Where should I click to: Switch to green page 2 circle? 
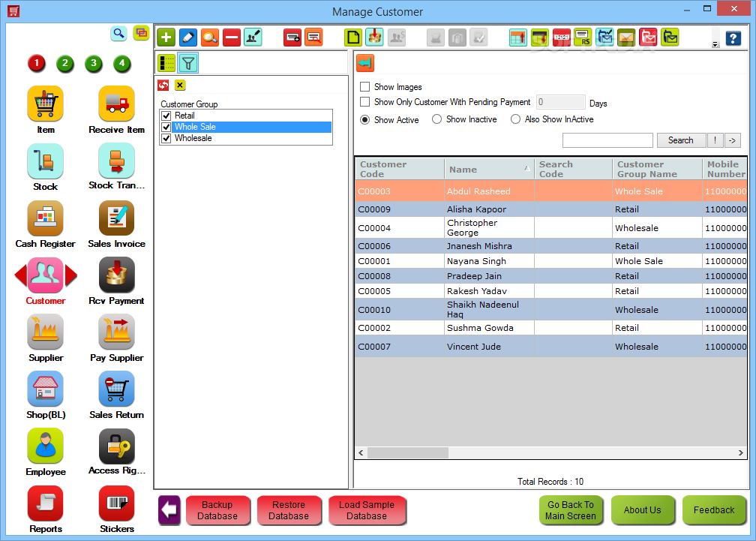pyautogui.click(x=65, y=63)
